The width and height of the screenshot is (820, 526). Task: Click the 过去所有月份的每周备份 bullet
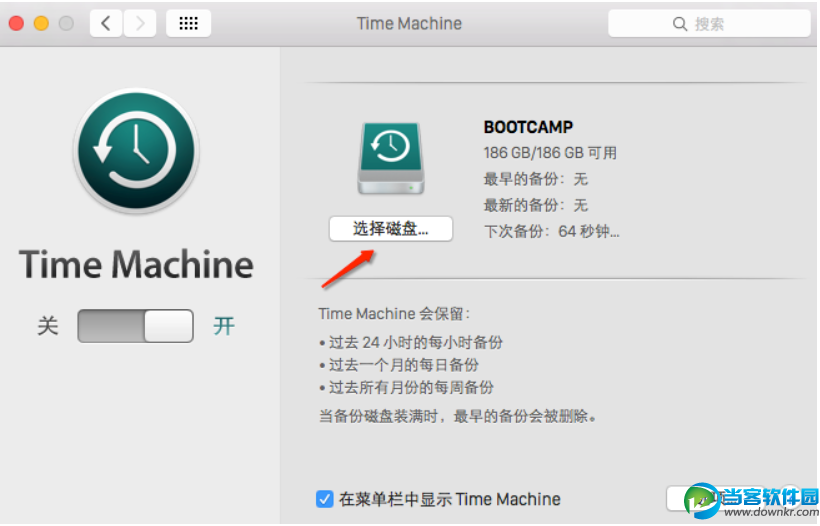click(406, 387)
